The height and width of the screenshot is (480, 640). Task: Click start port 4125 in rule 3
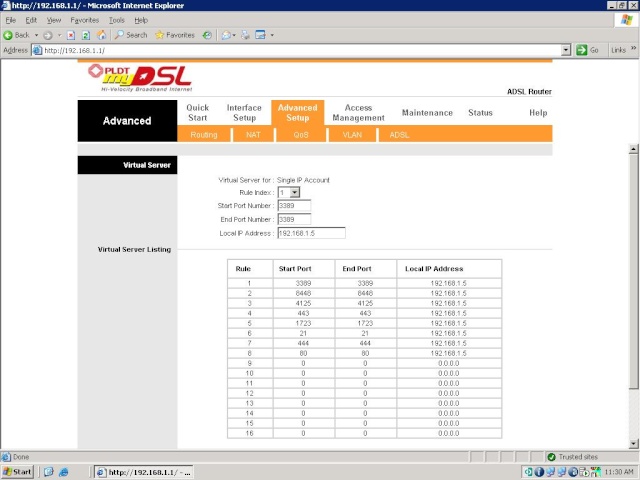point(303,303)
